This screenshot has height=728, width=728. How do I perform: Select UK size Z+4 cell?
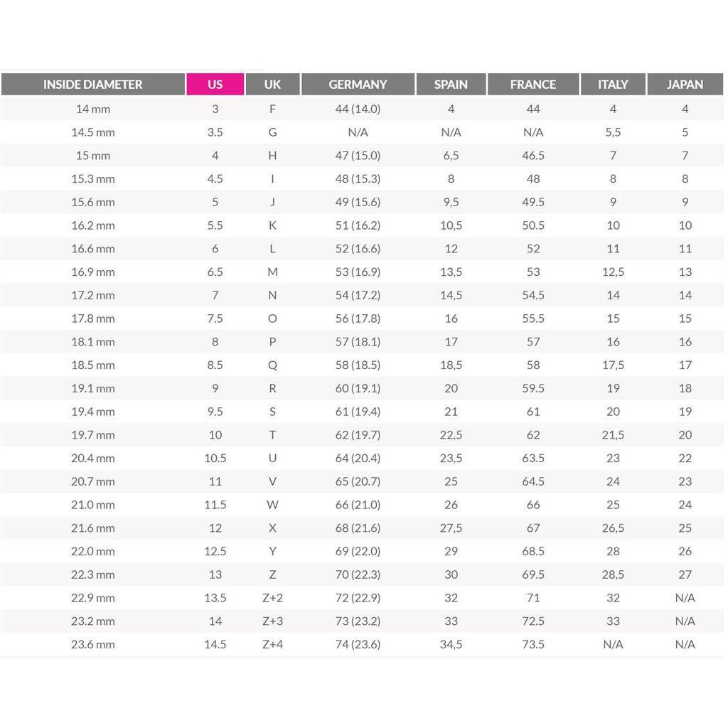[272, 644]
